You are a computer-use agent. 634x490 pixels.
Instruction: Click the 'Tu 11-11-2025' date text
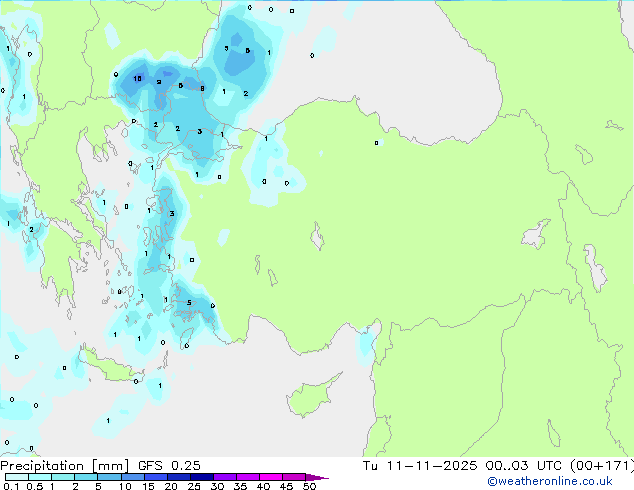420,466
